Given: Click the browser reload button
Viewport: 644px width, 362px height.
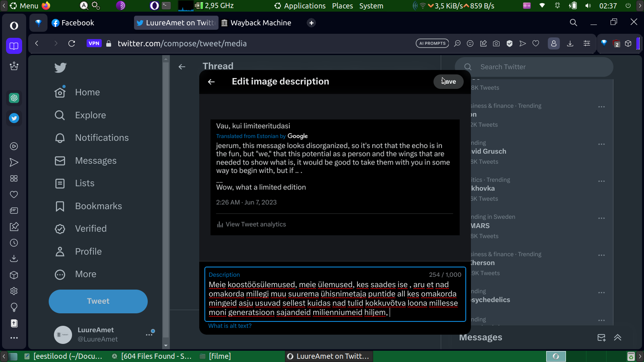Looking at the screenshot, I should click(x=72, y=43).
